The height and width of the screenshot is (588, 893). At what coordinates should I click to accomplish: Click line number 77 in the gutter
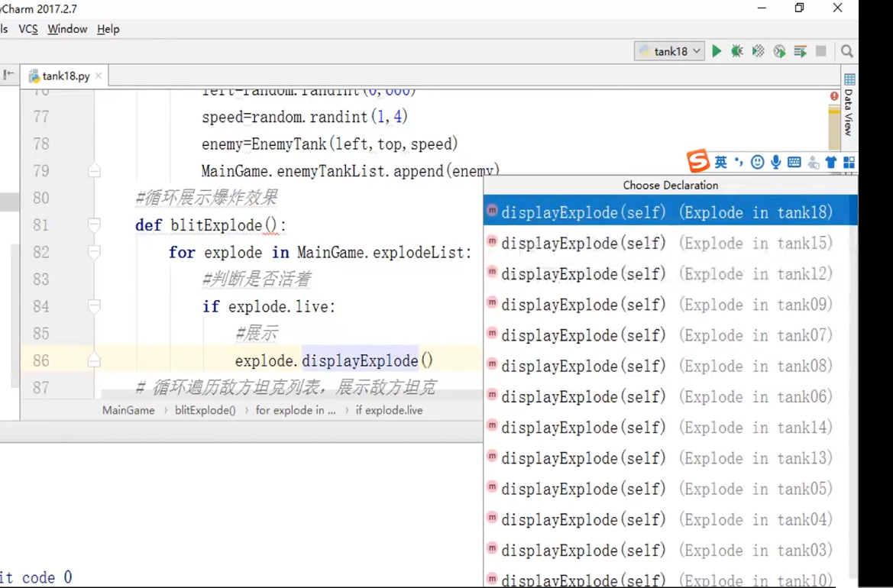pos(40,118)
